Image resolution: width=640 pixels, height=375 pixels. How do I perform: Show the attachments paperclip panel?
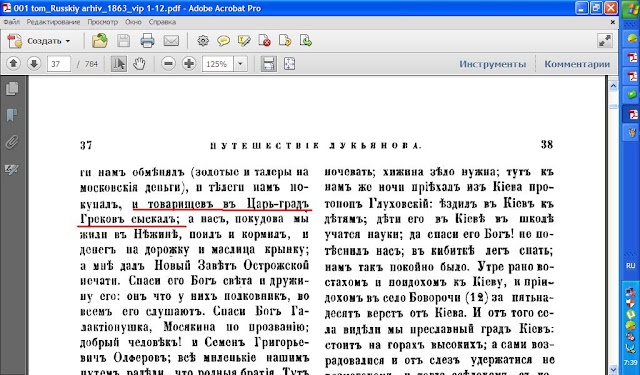coord(12,142)
